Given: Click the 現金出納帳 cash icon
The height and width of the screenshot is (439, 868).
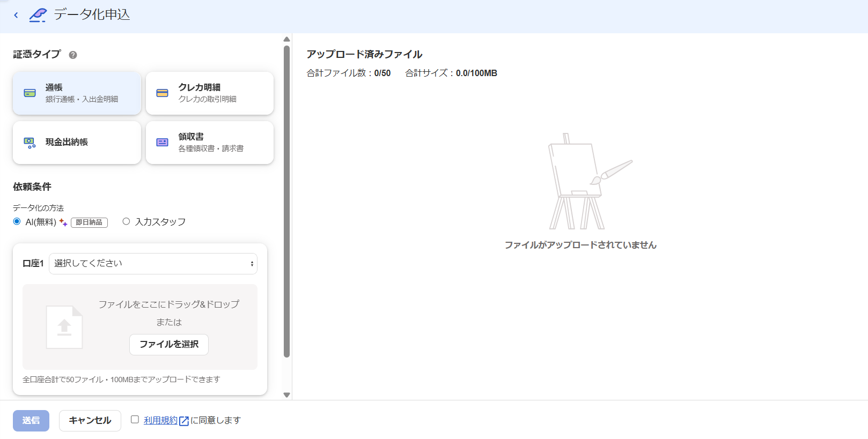Looking at the screenshot, I should pyautogui.click(x=30, y=143).
